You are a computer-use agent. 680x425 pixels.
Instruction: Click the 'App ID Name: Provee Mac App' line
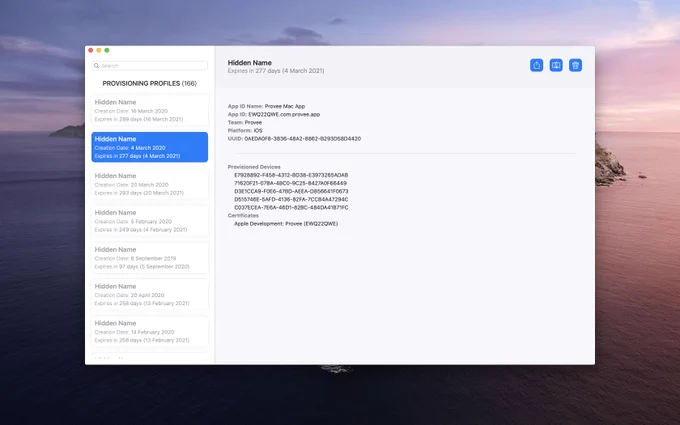[266, 106]
